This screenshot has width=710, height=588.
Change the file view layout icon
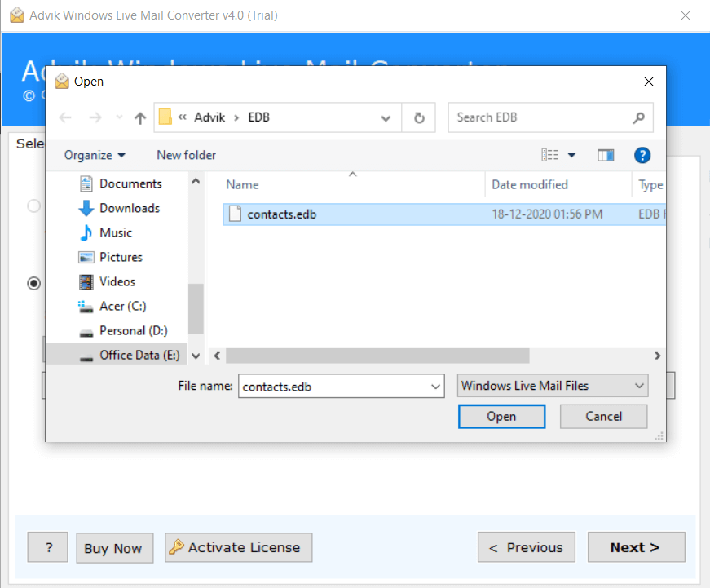[549, 155]
